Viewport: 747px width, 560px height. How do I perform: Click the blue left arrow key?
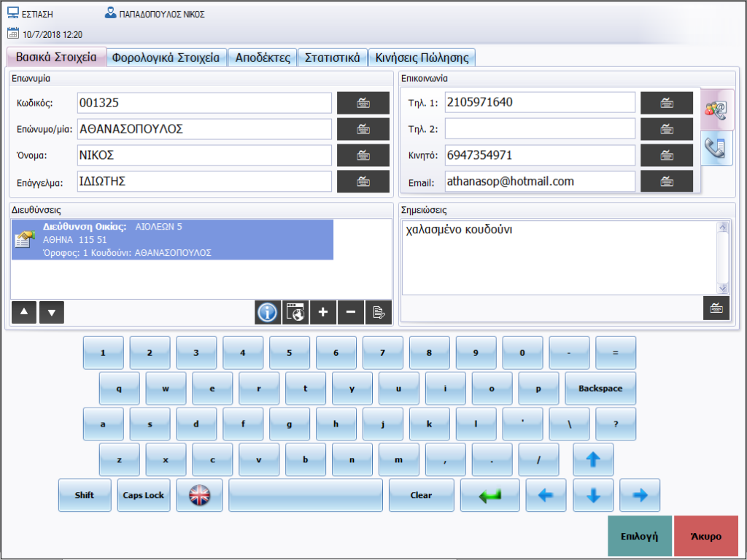coord(546,495)
